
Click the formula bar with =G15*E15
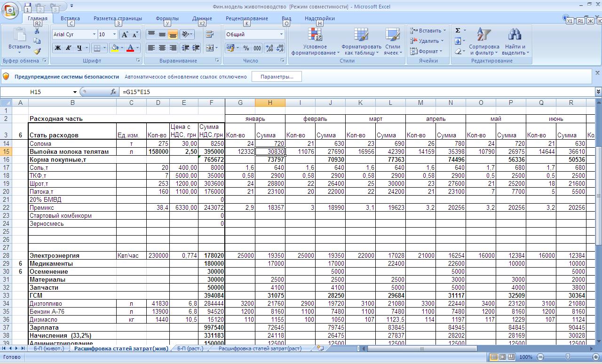pos(356,92)
